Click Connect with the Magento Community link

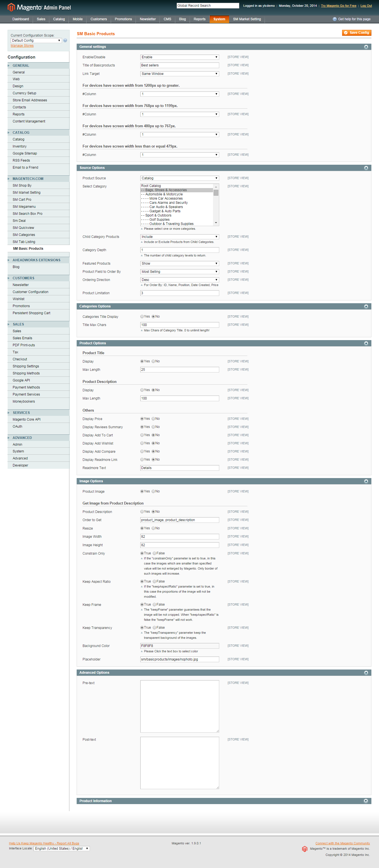343,844
